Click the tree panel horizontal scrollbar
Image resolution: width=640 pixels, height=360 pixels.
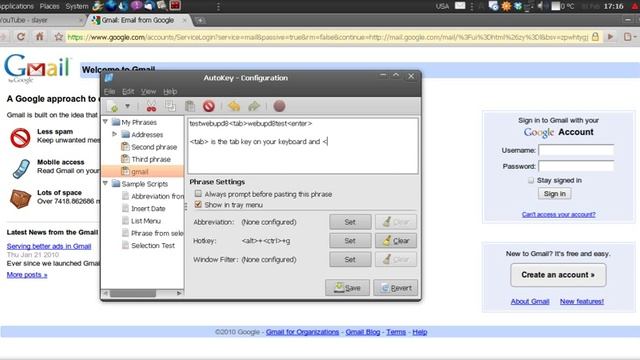coord(133,293)
